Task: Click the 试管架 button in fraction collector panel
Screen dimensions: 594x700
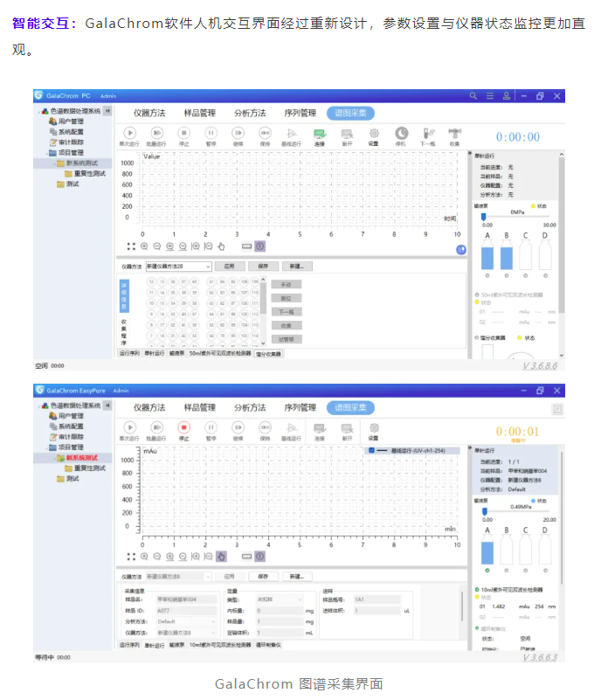Action: [286, 339]
